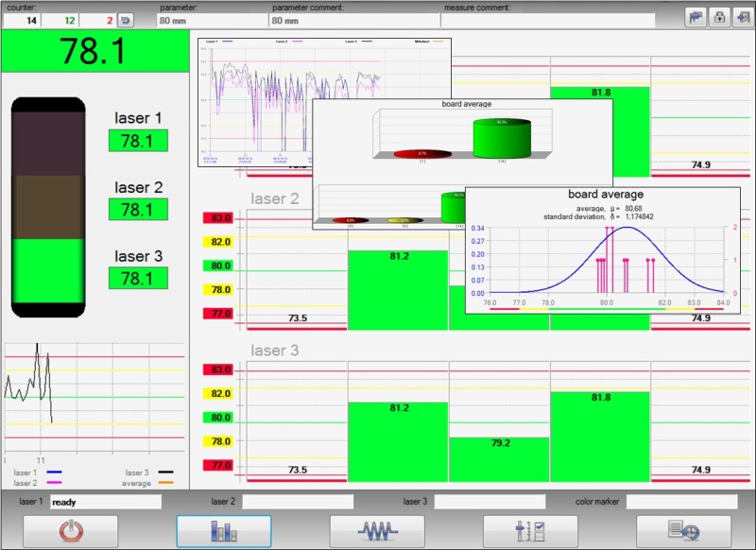Screen dimensions: 756x550
Task: Click the 78.1 value box under laser 3
Action: click(138, 278)
